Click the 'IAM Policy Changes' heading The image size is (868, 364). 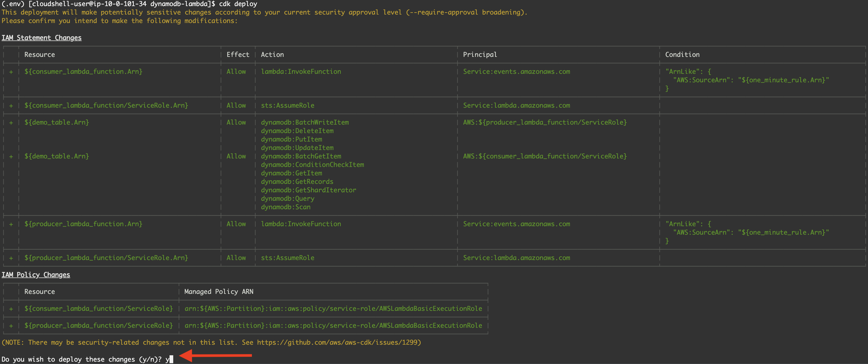[36, 275]
